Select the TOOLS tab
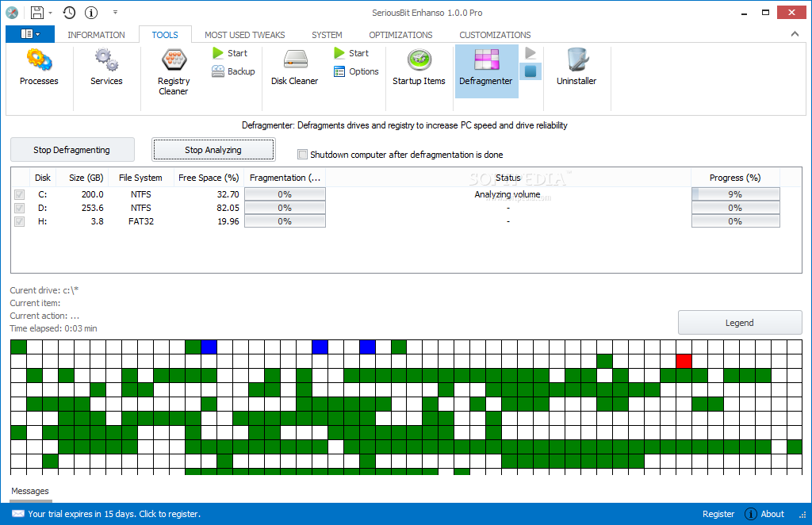 [165, 35]
